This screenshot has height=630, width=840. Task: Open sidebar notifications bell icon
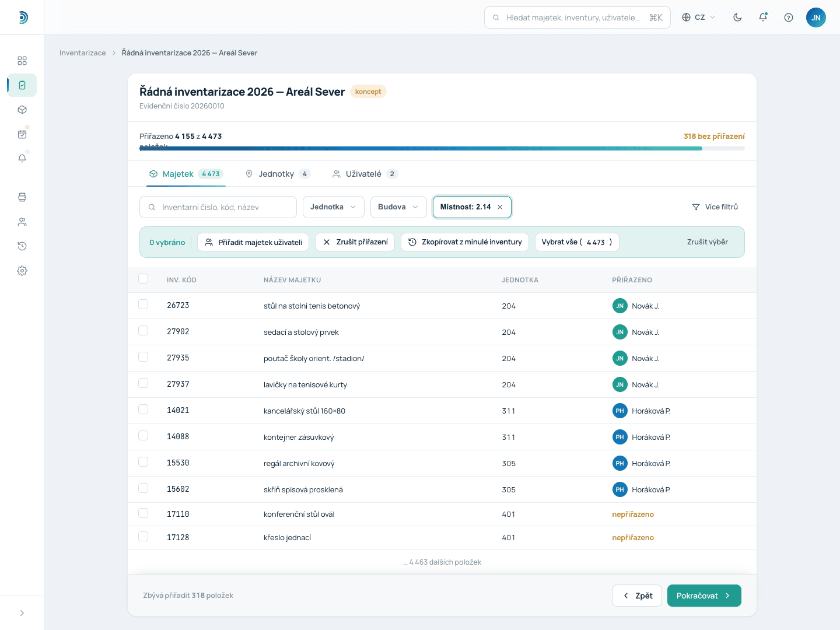tap(22, 159)
